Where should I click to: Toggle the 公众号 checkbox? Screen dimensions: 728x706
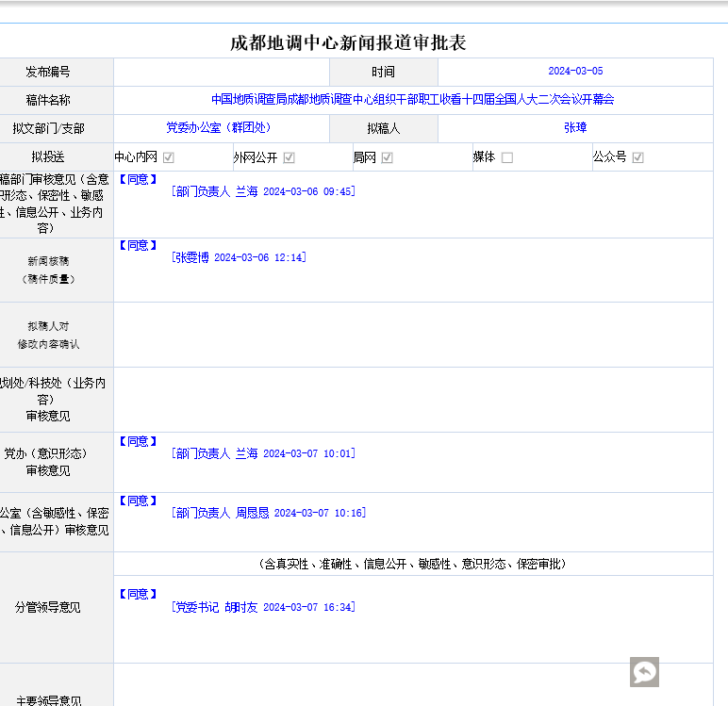click(638, 158)
